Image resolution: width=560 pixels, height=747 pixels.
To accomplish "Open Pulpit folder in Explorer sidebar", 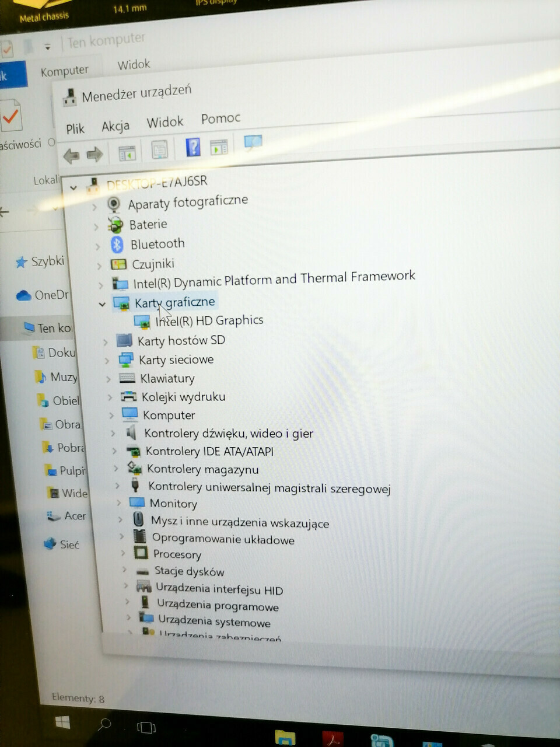I will (x=65, y=470).
